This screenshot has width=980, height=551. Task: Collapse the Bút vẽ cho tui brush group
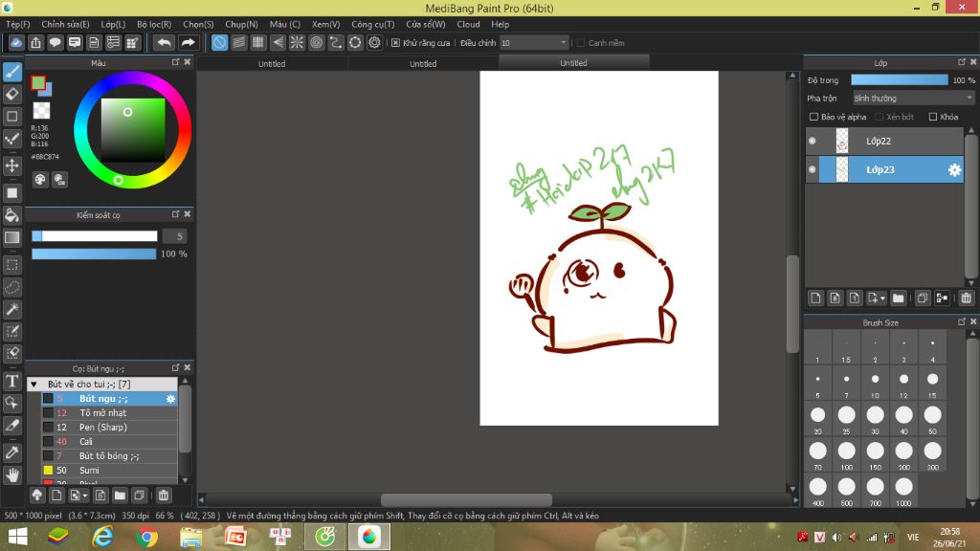click(x=33, y=385)
